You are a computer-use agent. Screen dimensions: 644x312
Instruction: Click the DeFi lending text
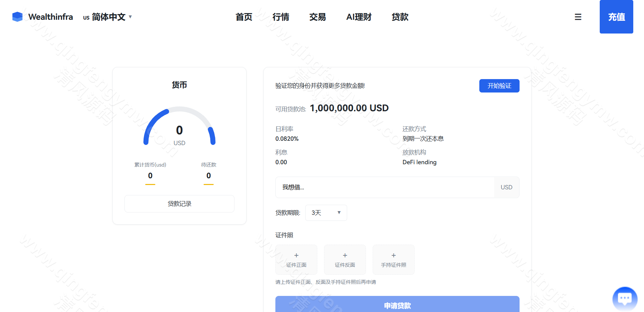[x=419, y=162]
